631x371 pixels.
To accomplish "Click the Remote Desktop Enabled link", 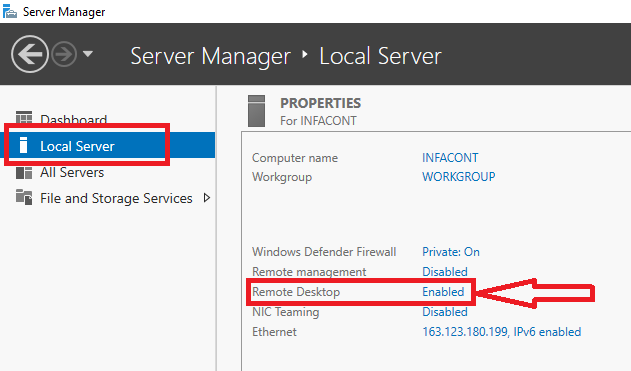I will coord(443,292).
